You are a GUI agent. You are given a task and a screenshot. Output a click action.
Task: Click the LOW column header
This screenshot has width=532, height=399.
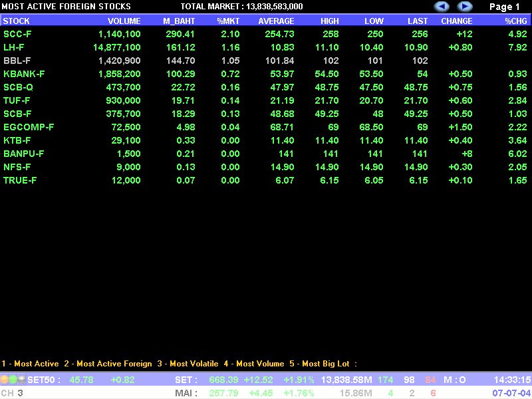click(374, 21)
